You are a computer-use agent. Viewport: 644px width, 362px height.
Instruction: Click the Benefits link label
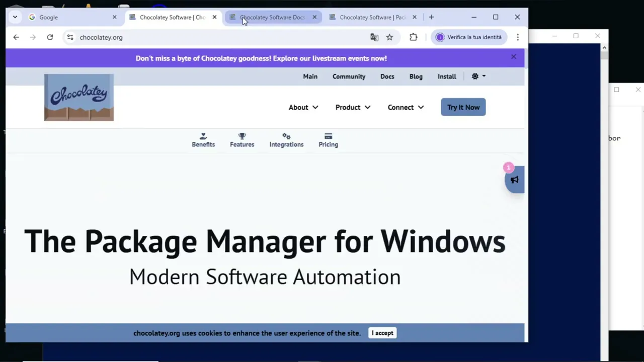click(203, 144)
